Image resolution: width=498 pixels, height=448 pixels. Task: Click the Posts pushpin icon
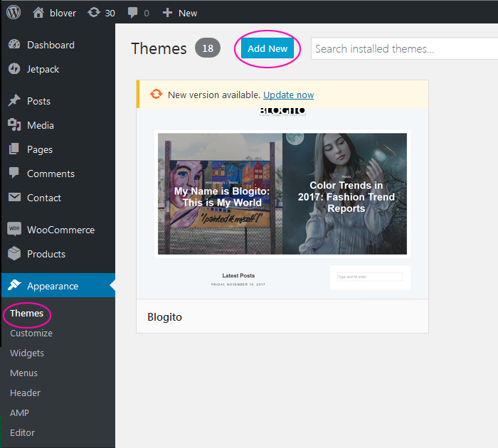(x=14, y=101)
